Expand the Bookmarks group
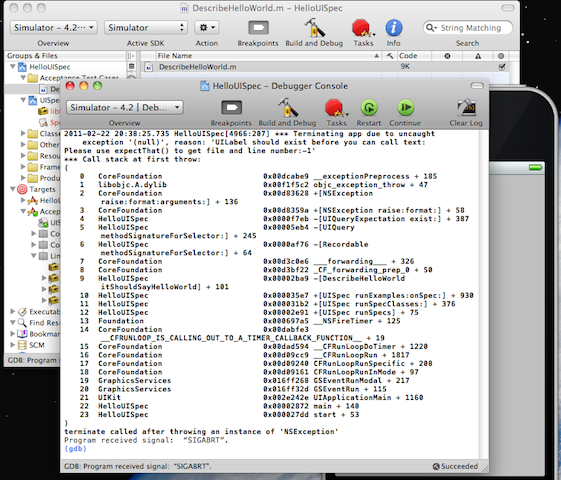Screen dimensions: 561x480 point(13,334)
